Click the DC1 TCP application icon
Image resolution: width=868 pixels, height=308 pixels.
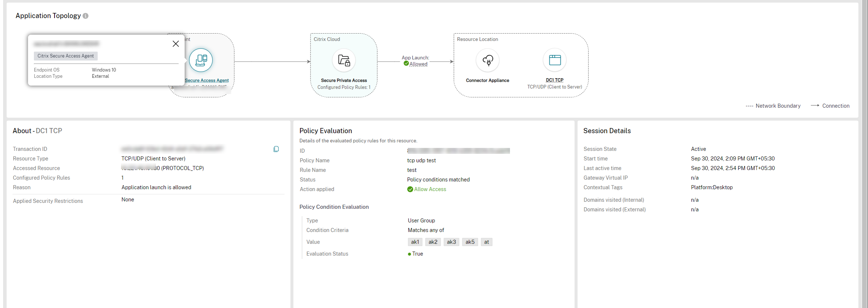coord(555,60)
